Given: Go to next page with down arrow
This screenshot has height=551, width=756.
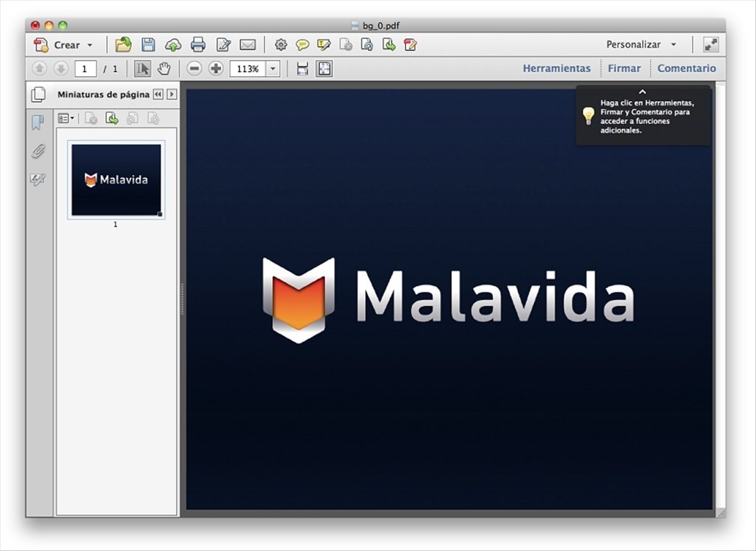Looking at the screenshot, I should [x=61, y=69].
